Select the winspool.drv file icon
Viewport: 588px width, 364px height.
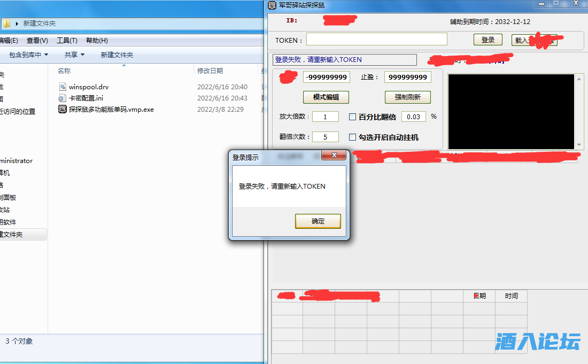[x=63, y=87]
